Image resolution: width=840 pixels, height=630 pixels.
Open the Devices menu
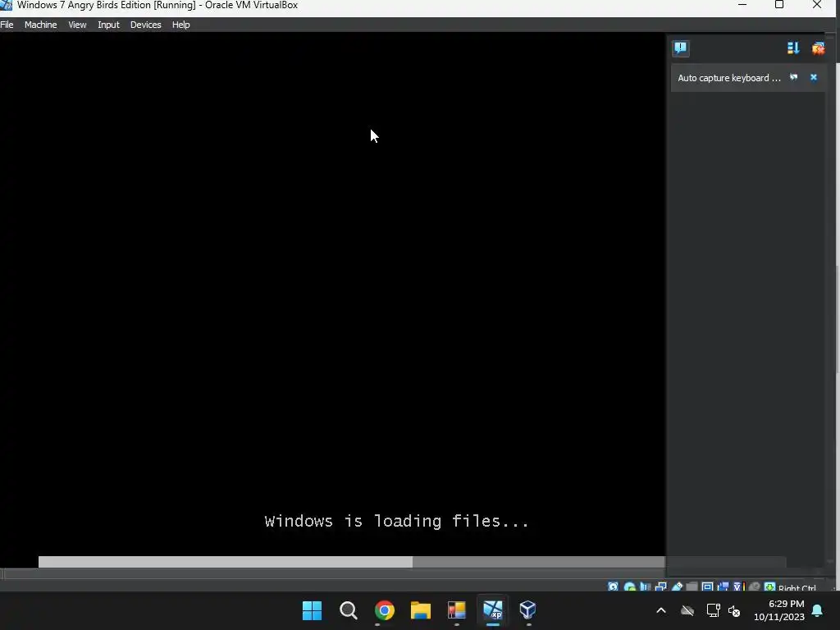pos(146,25)
